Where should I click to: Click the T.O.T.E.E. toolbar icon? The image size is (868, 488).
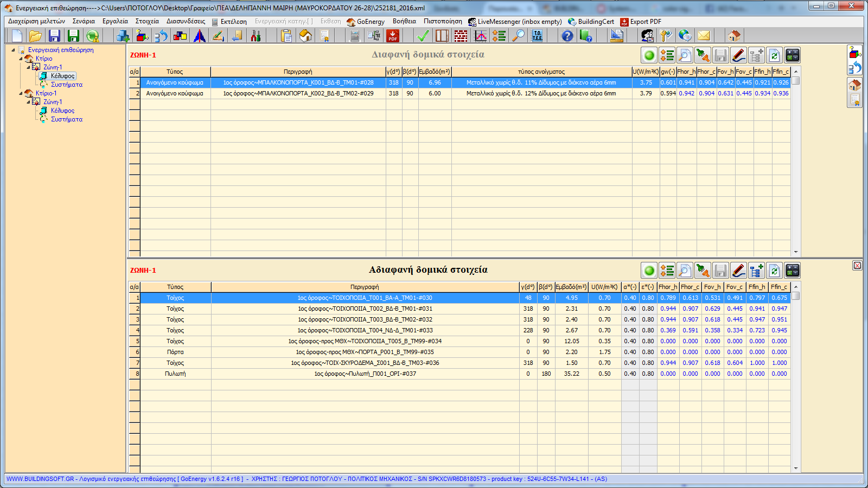click(537, 36)
